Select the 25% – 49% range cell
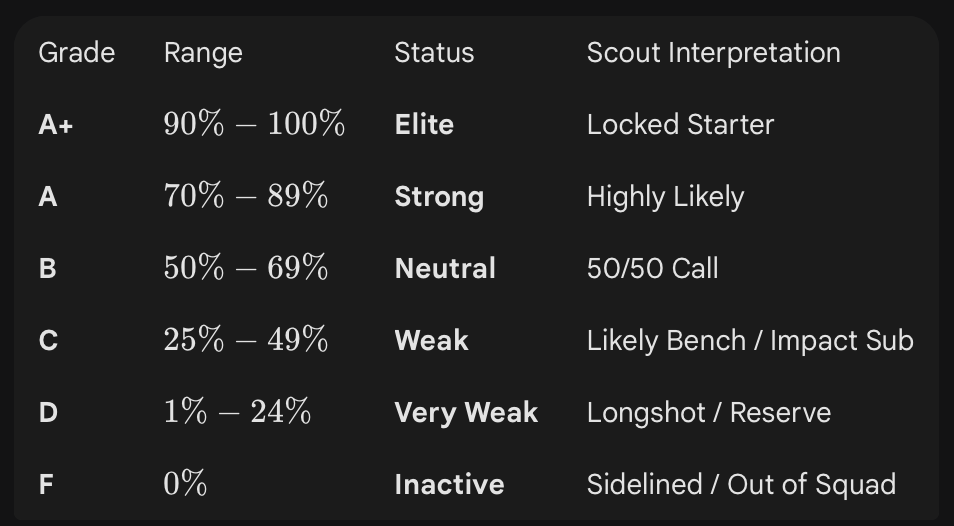The width and height of the screenshot is (954, 526). pyautogui.click(x=246, y=339)
